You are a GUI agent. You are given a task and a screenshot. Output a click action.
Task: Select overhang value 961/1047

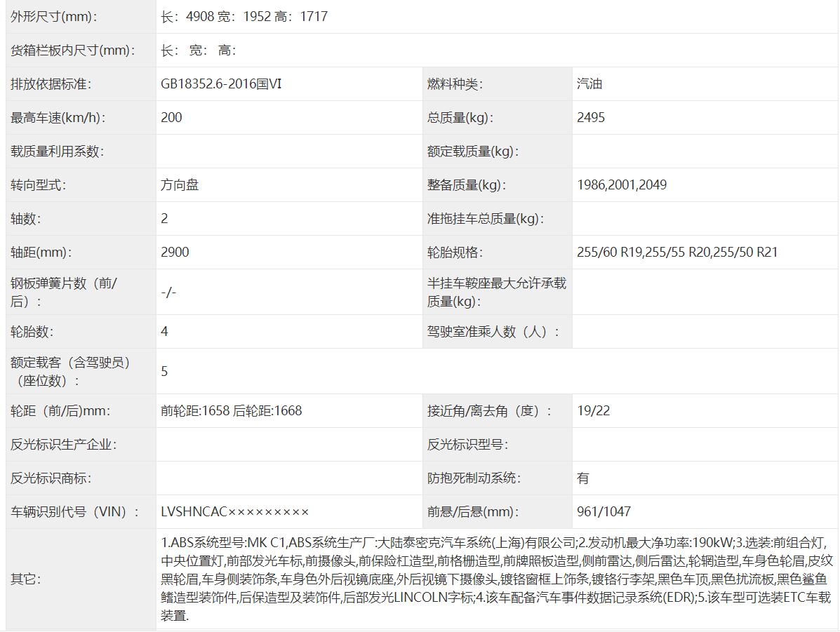point(604,513)
